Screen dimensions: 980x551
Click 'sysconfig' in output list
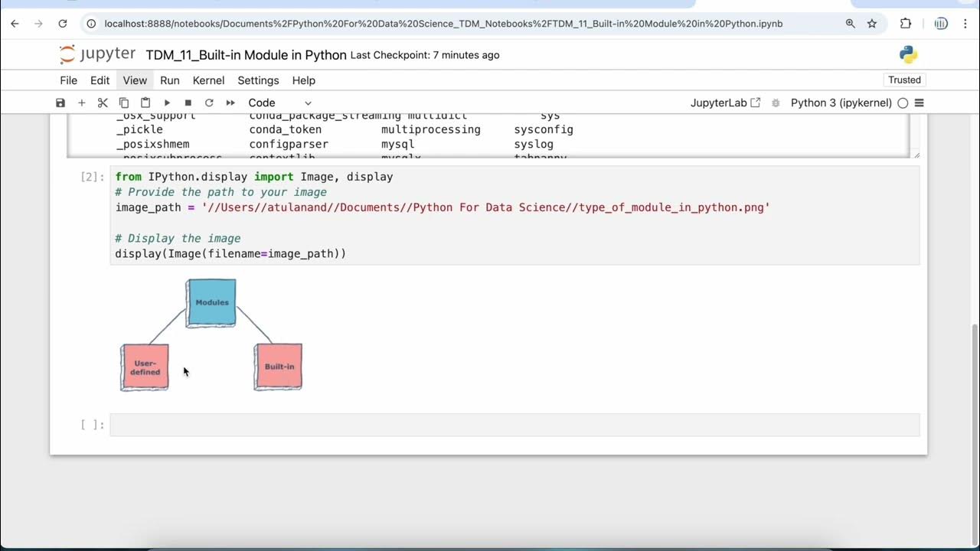[x=544, y=129]
